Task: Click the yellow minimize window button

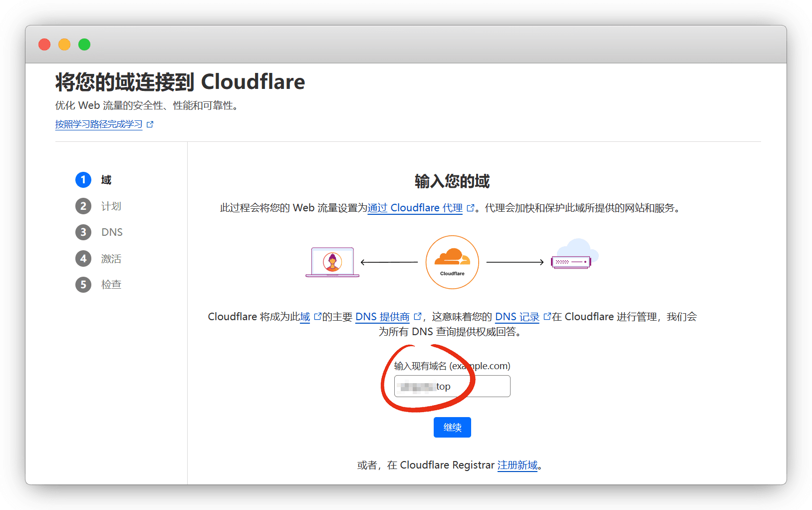Action: (64, 44)
